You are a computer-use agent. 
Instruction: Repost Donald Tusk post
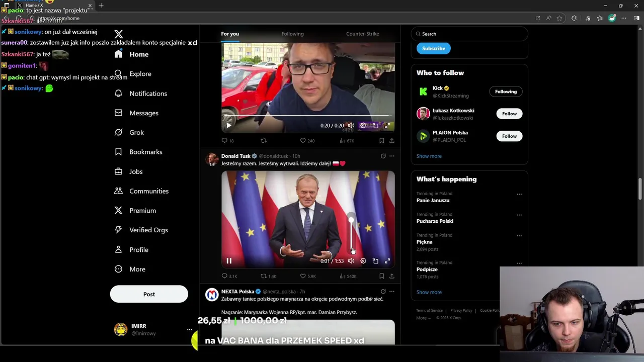click(x=268, y=276)
